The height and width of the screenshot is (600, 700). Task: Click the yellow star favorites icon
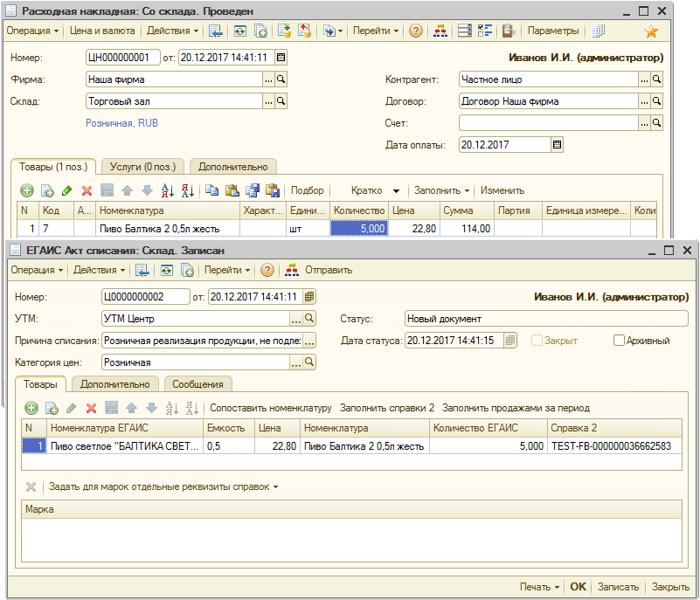pyautogui.click(x=651, y=31)
